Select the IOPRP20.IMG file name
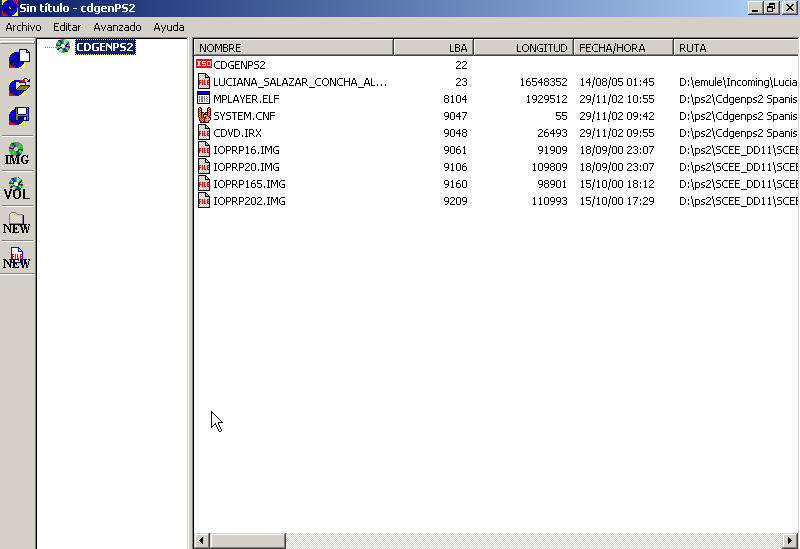This screenshot has height=549, width=800. 246,167
